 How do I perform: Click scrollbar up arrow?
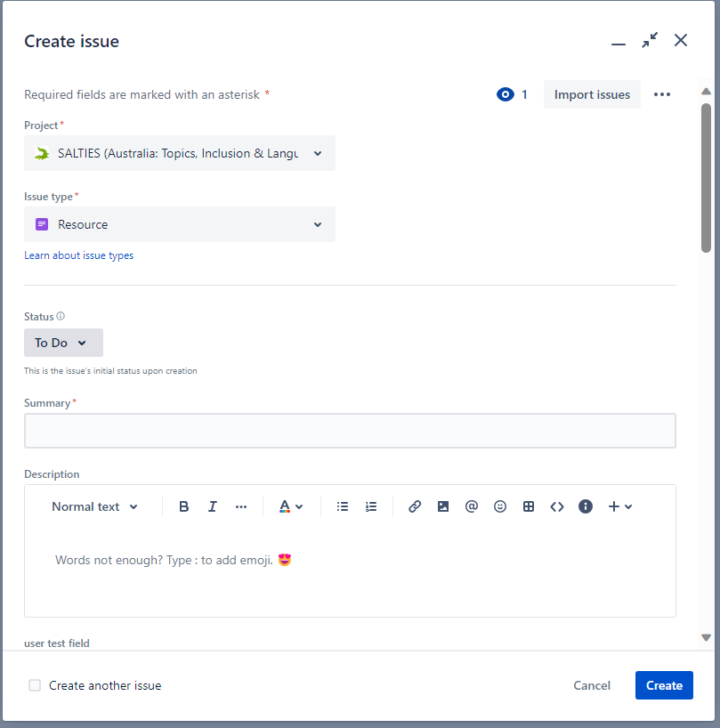pyautogui.click(x=706, y=92)
